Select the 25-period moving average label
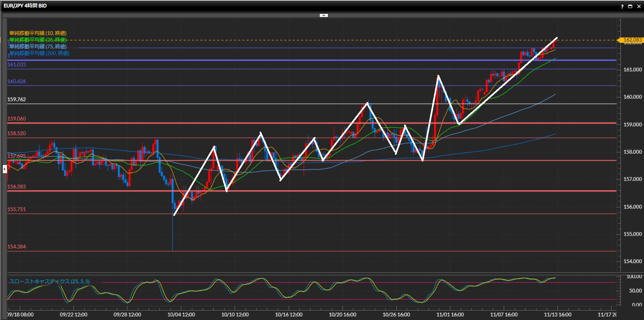644x320 pixels. point(38,40)
